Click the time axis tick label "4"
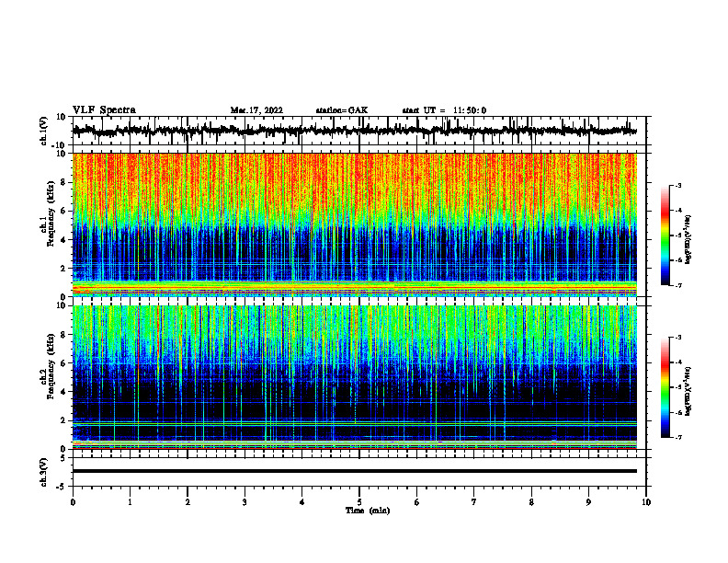The width and height of the screenshot is (728, 563). (x=302, y=502)
